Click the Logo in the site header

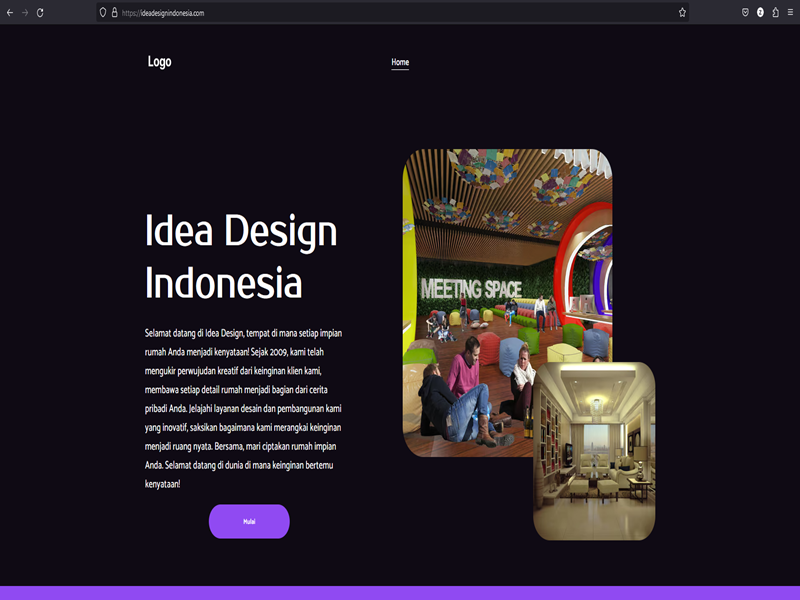point(159,62)
